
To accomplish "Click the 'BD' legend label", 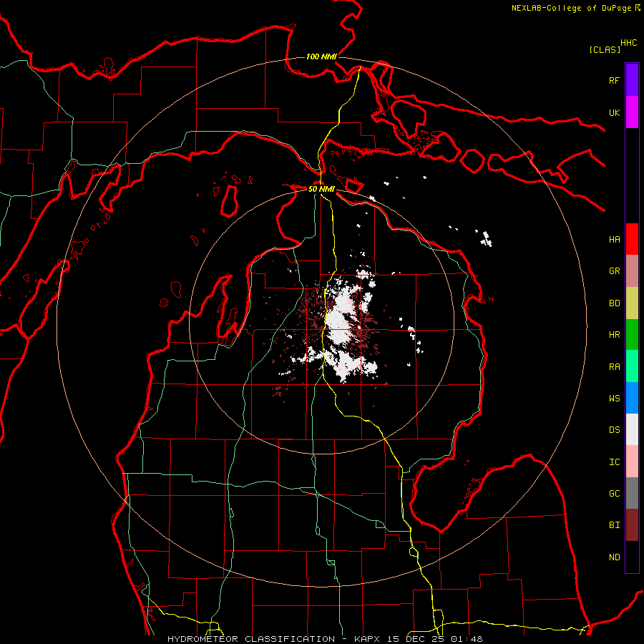I will click(614, 303).
